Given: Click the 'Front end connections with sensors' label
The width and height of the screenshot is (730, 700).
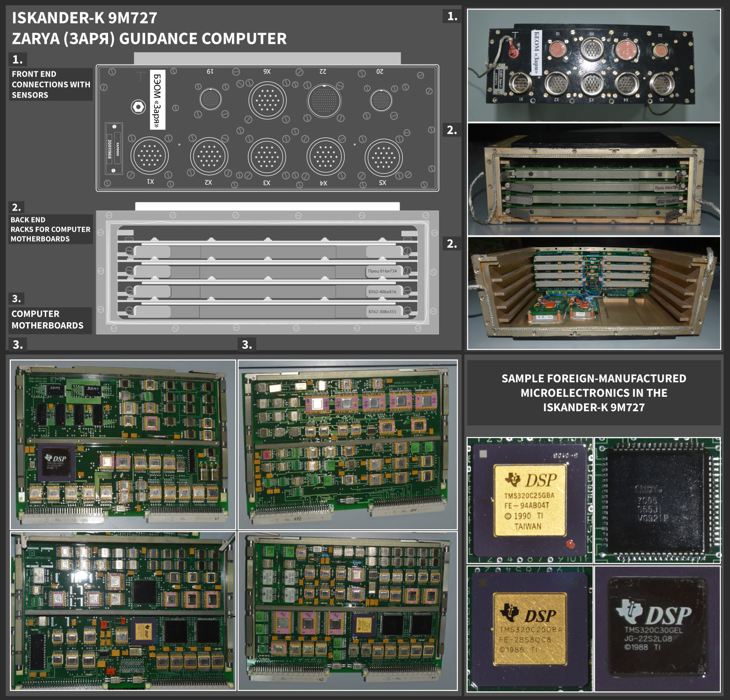Looking at the screenshot, I should [x=51, y=85].
